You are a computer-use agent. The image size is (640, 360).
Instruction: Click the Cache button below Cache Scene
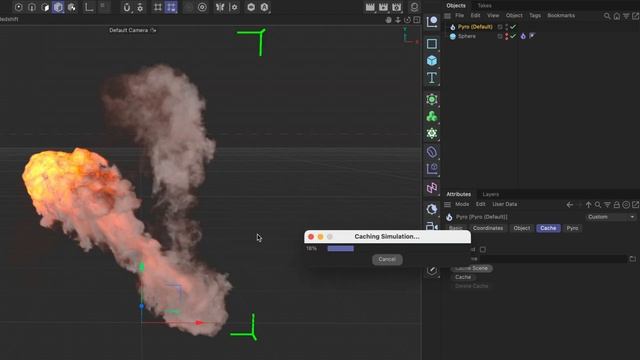pyautogui.click(x=463, y=277)
